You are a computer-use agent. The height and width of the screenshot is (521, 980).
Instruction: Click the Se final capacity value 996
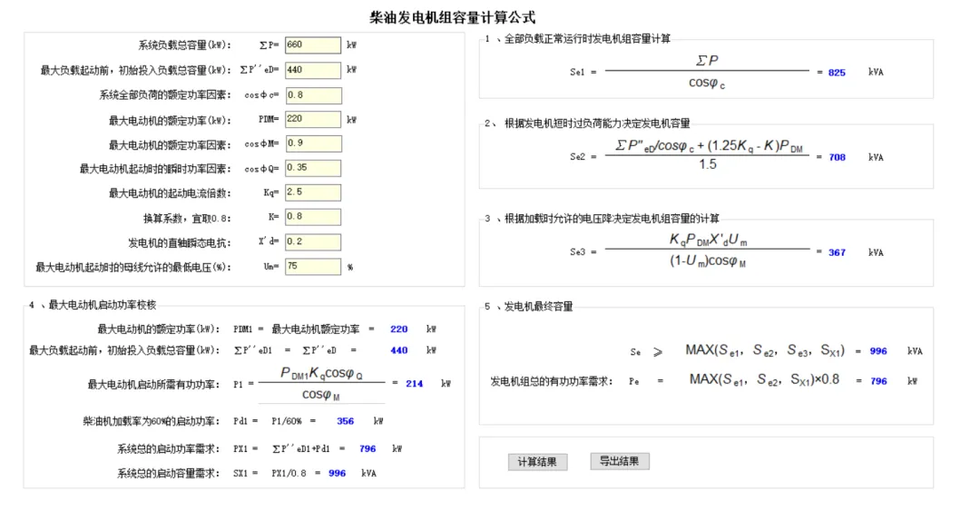click(x=878, y=351)
